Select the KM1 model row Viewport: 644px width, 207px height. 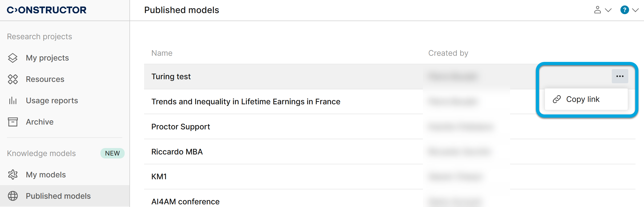[x=159, y=177]
